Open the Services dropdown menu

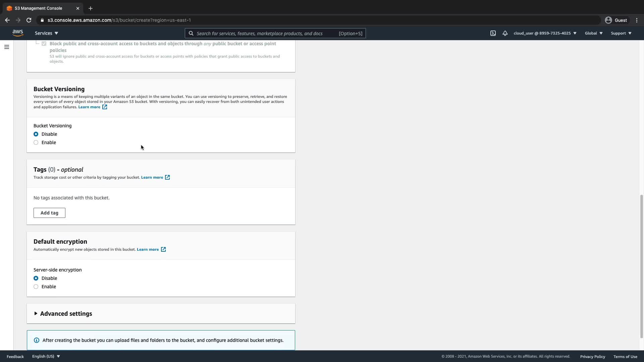46,33
